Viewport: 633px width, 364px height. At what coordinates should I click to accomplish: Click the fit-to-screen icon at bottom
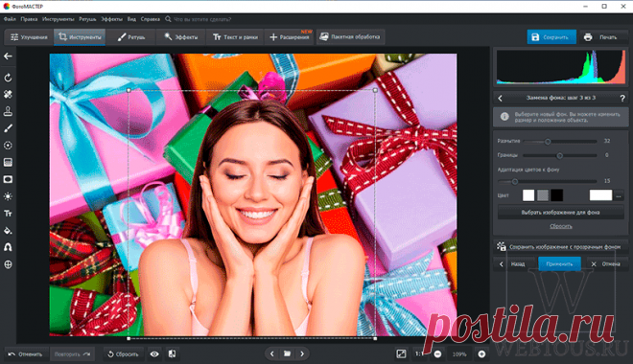coord(401,353)
